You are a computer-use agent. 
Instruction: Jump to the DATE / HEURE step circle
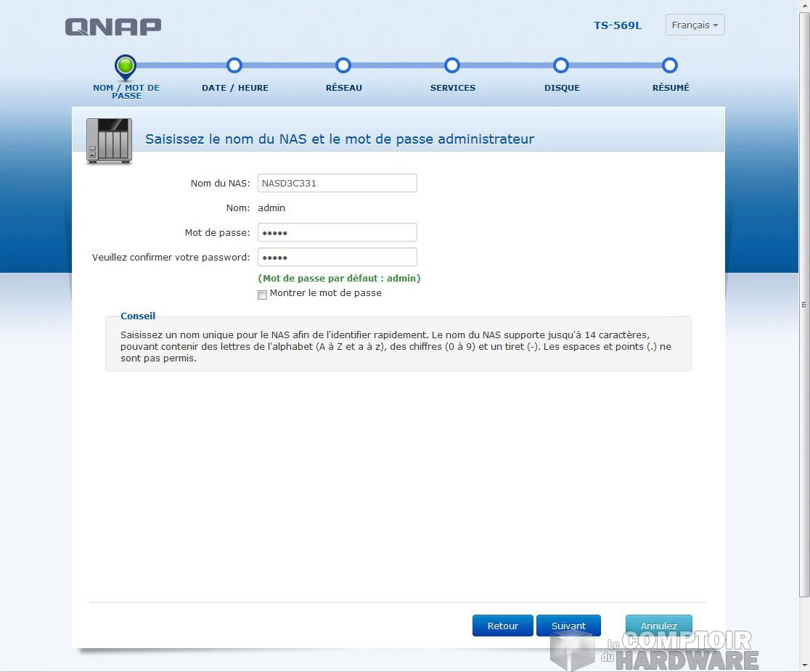(234, 66)
